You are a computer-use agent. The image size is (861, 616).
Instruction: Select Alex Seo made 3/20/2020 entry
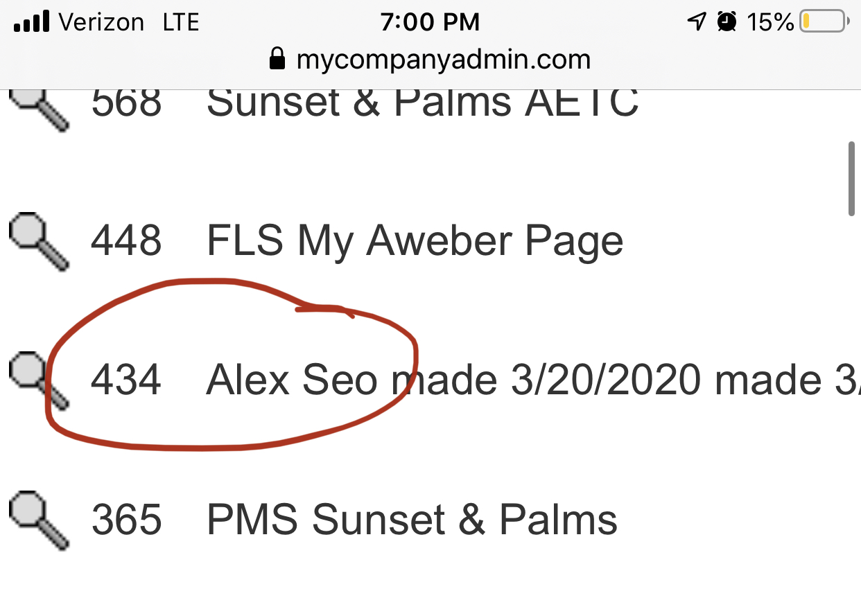(x=527, y=380)
